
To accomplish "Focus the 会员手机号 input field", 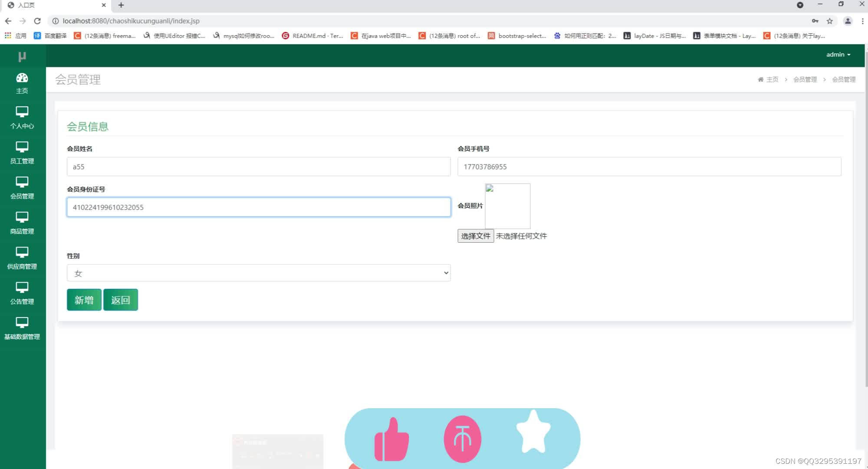I will click(649, 166).
